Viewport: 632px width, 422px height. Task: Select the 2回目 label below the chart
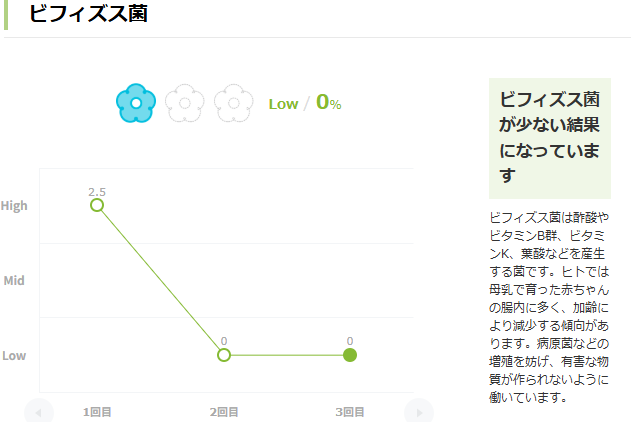(224, 411)
